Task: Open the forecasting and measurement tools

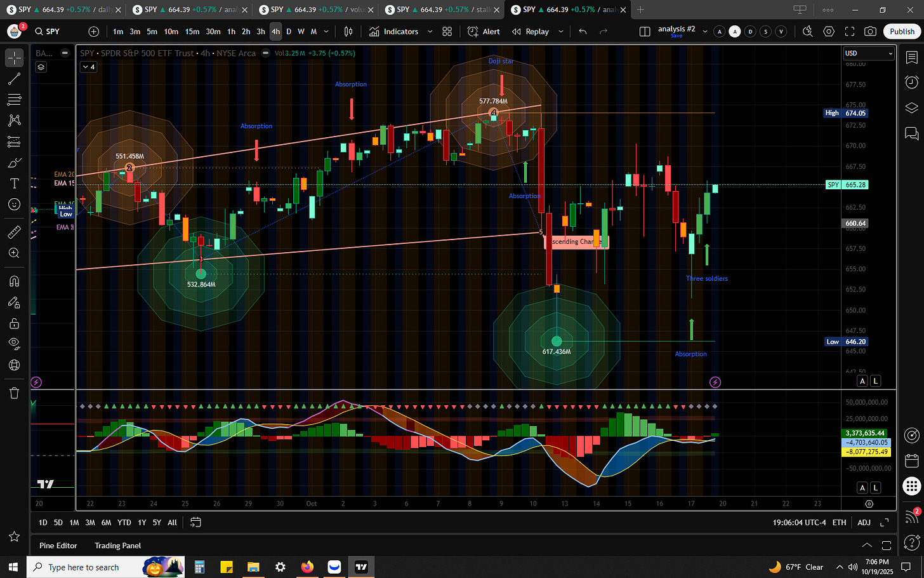Action: coord(14,142)
